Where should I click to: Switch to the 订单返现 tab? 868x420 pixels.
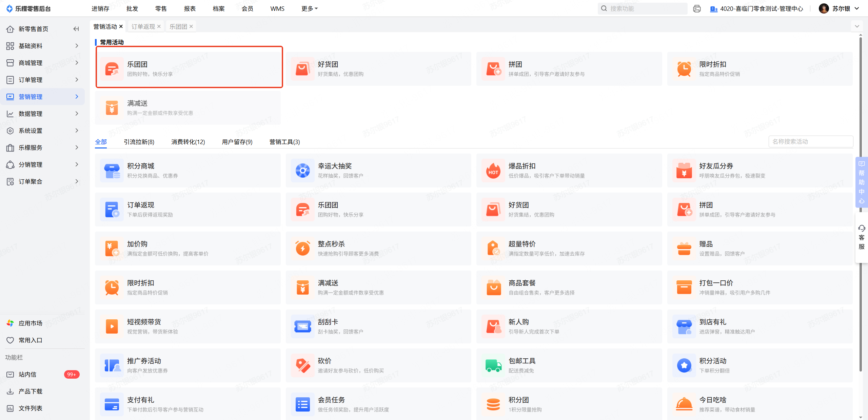(143, 26)
